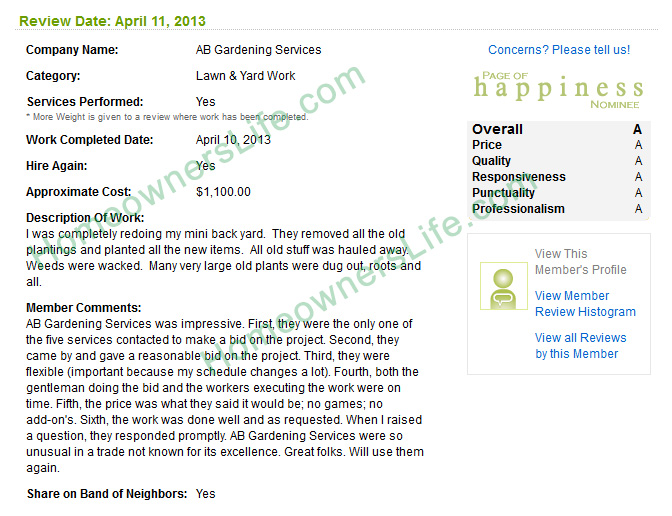
Task: Click Share on Band of Neighbors label
Action: (x=107, y=494)
